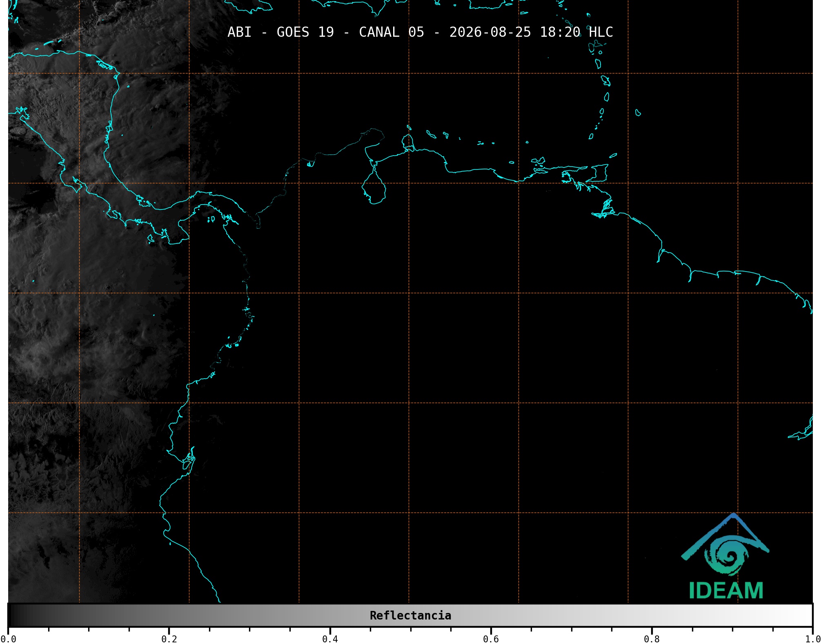821x644 pixels.
Task: Click the date '2026-08-25 18:20 HLC' in title
Action: pyautogui.click(x=531, y=32)
